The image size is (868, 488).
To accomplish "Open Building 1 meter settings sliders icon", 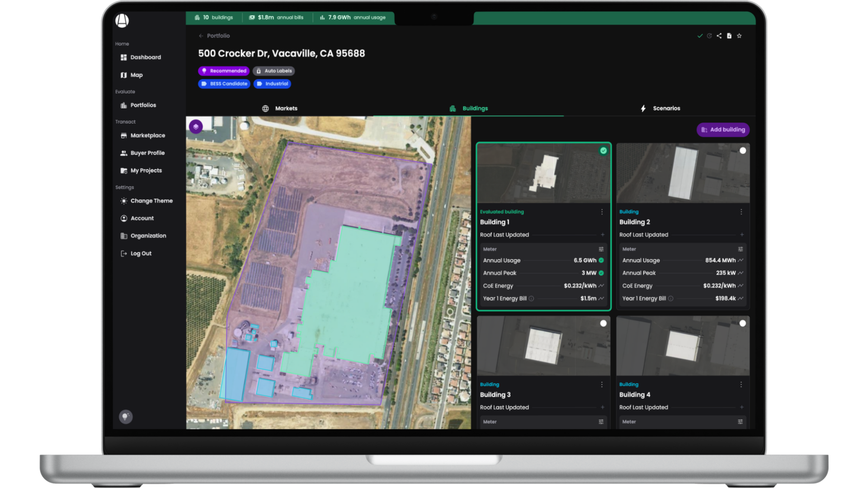I will click(601, 249).
